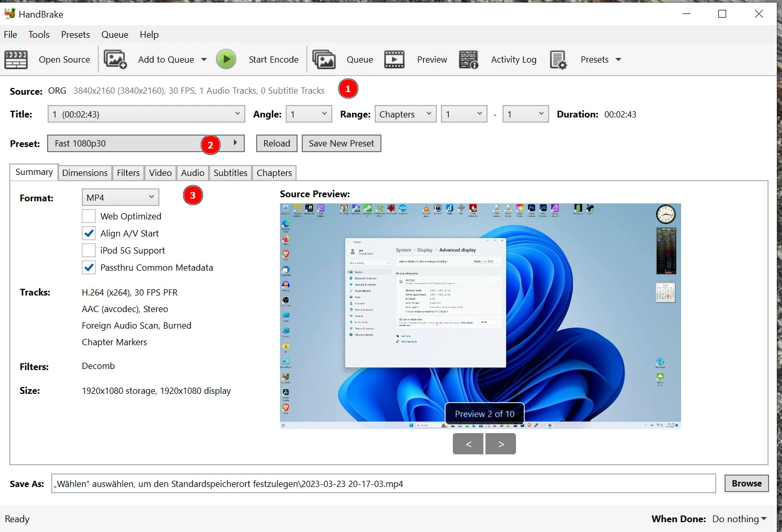The width and height of the screenshot is (782, 532).
Task: Click the Open Source toolbar icon
Action: pyautogui.click(x=16, y=60)
